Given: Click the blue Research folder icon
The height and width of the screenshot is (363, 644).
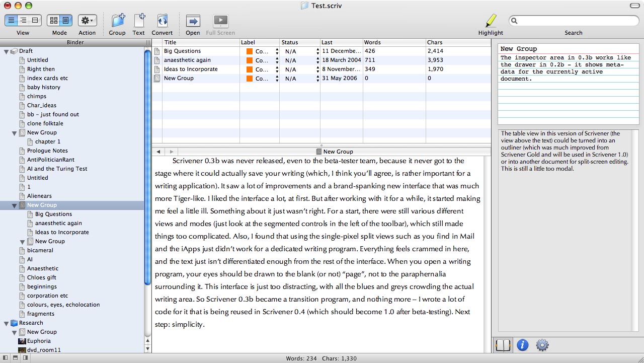Looking at the screenshot, I should click(x=14, y=323).
